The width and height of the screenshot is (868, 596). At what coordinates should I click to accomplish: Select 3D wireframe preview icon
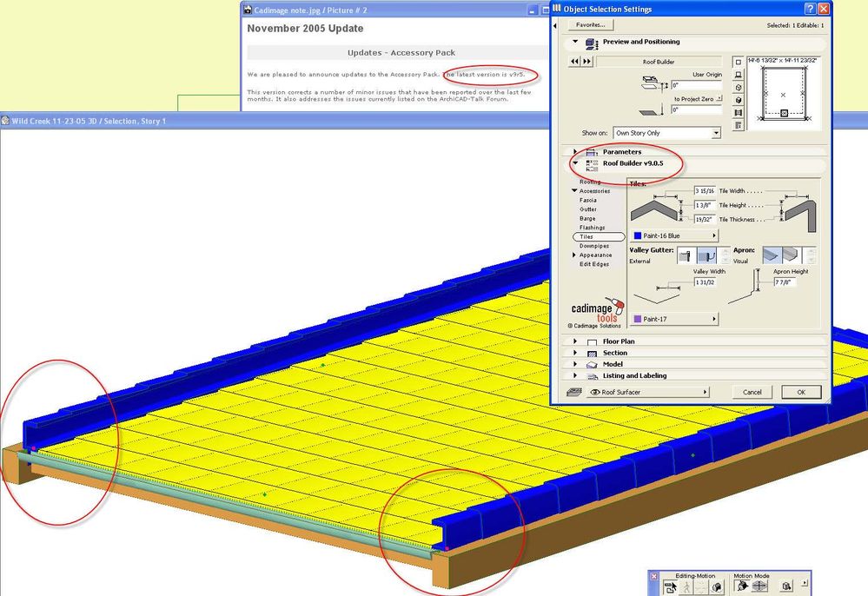pyautogui.click(x=738, y=88)
